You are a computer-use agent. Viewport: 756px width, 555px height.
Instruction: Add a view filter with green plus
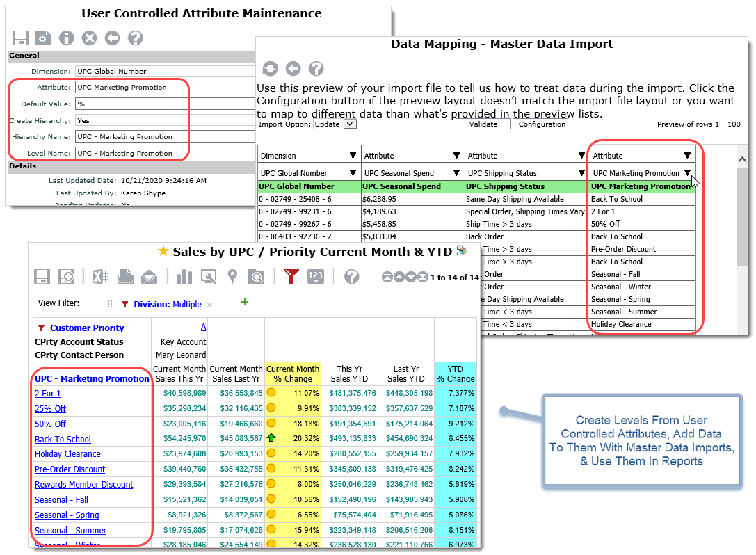[245, 303]
